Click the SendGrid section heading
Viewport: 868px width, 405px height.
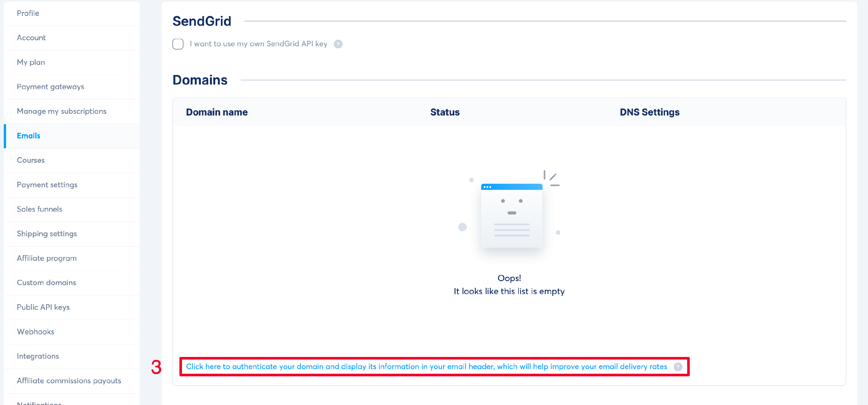[x=202, y=21]
